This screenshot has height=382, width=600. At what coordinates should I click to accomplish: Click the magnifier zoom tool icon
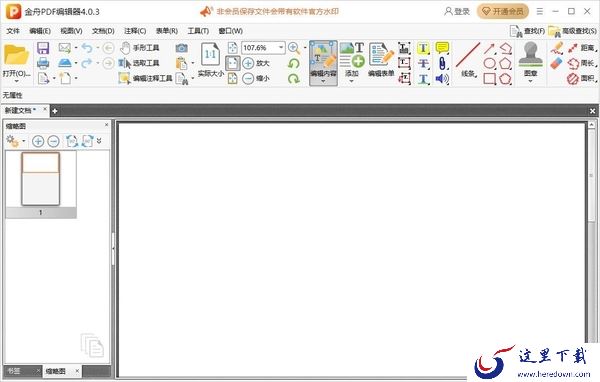293,48
